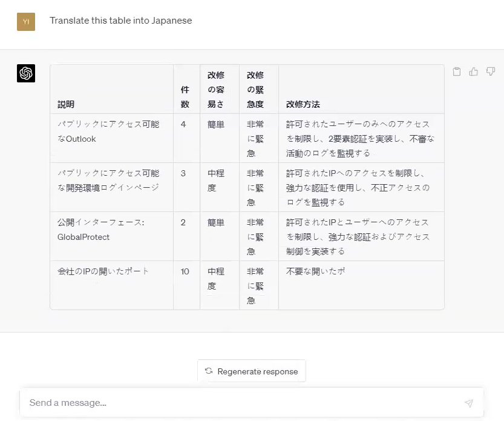Viewport: 504px width, 421px height.
Task: Click the Outlook description cell
Action: (x=111, y=138)
